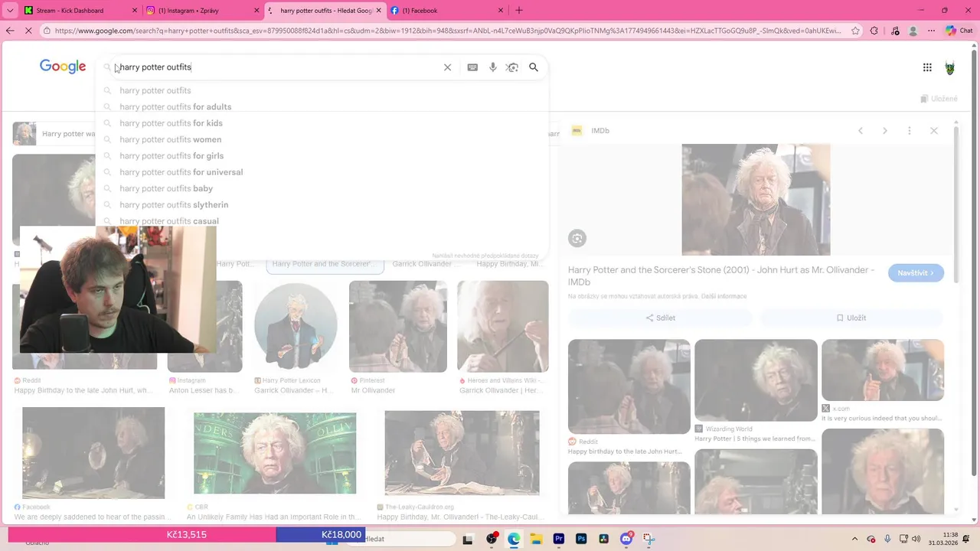This screenshot has width=980, height=551.
Task: Open more options in image preview
Action: pyautogui.click(x=910, y=131)
